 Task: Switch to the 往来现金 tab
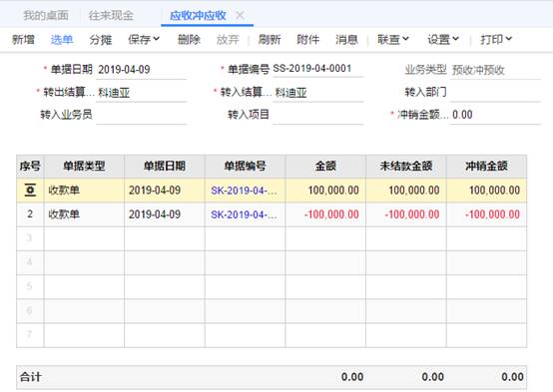tap(111, 15)
